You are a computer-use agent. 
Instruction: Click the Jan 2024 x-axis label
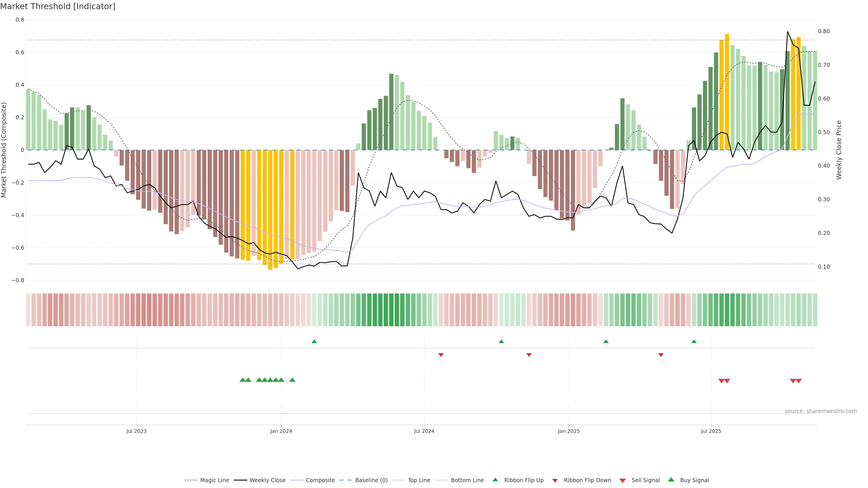coord(281,431)
